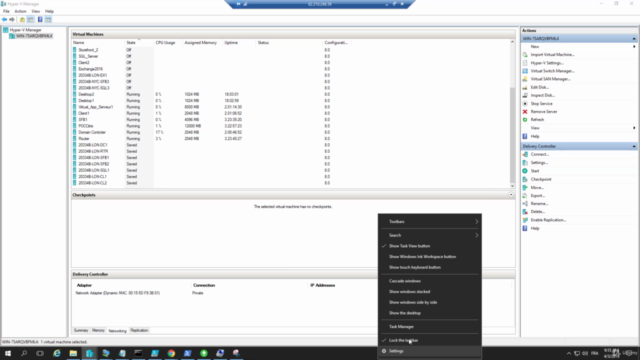
Task: Open the Action menu
Action: pyautogui.click(x=20, y=11)
